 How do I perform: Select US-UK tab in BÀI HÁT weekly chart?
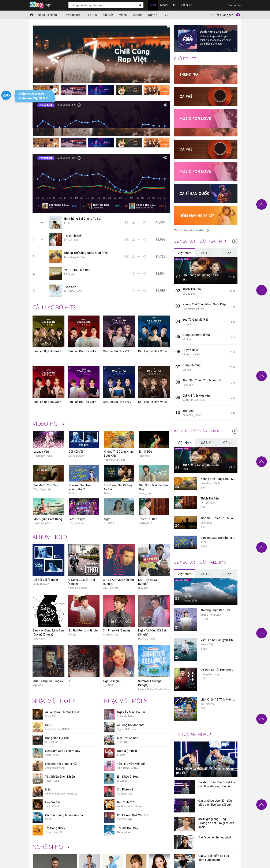(x=206, y=253)
